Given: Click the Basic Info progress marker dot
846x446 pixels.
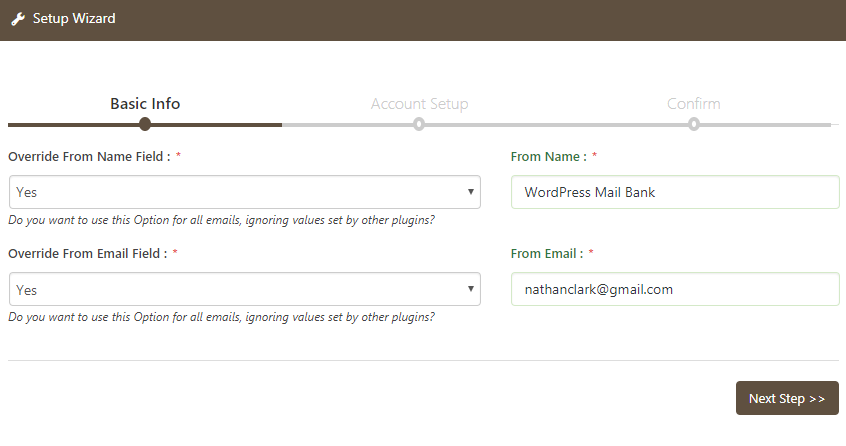Looking at the screenshot, I should click(x=145, y=125).
